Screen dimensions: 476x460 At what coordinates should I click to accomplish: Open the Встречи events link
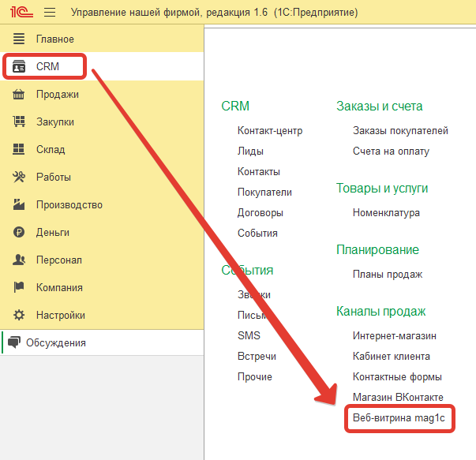(257, 356)
